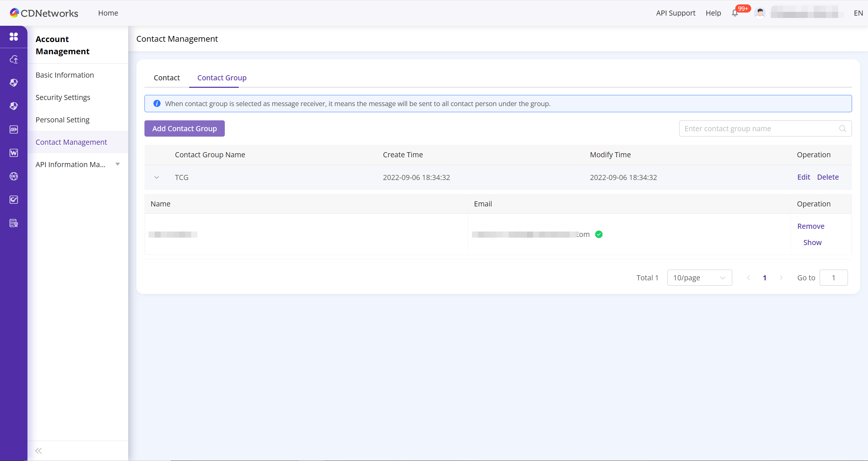Image resolution: width=868 pixels, height=461 pixels.
Task: Open the cloud upload sidebar icon
Action: pyautogui.click(x=14, y=60)
